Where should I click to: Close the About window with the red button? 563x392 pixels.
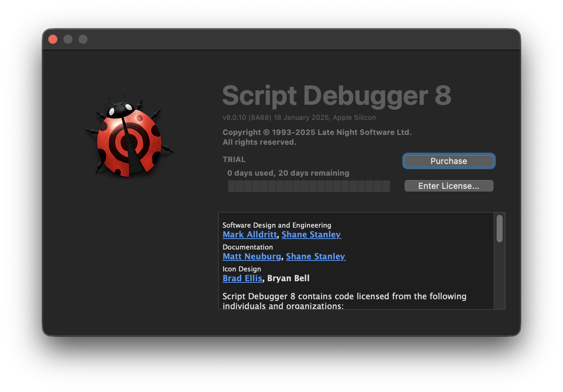click(x=53, y=39)
